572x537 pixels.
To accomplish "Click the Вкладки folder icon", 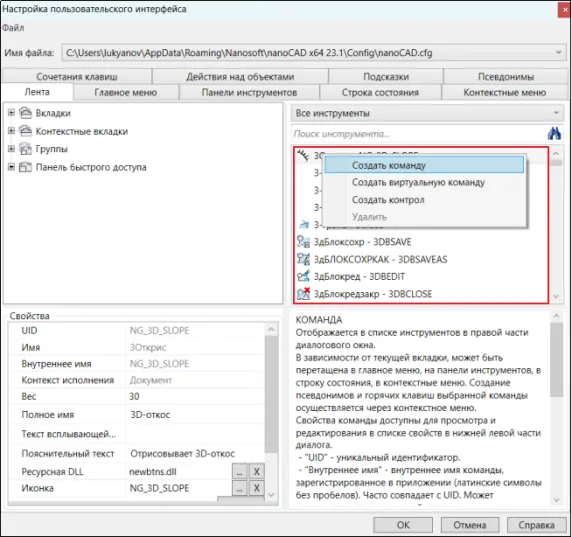I will [25, 113].
